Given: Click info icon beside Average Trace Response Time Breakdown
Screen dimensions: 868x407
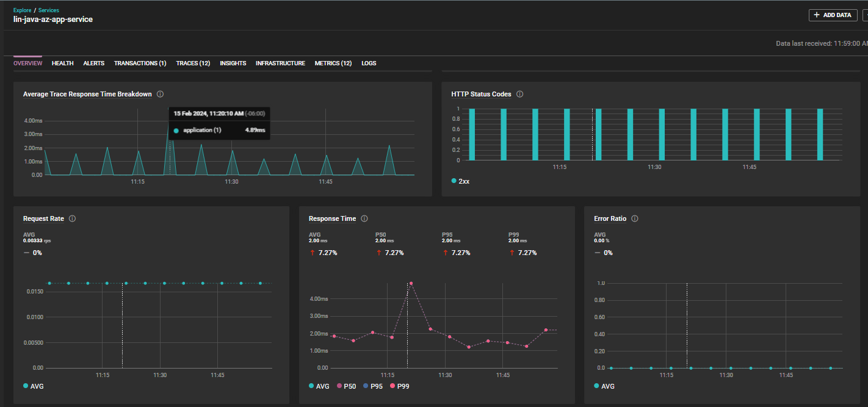Looking at the screenshot, I should pyautogui.click(x=160, y=94).
